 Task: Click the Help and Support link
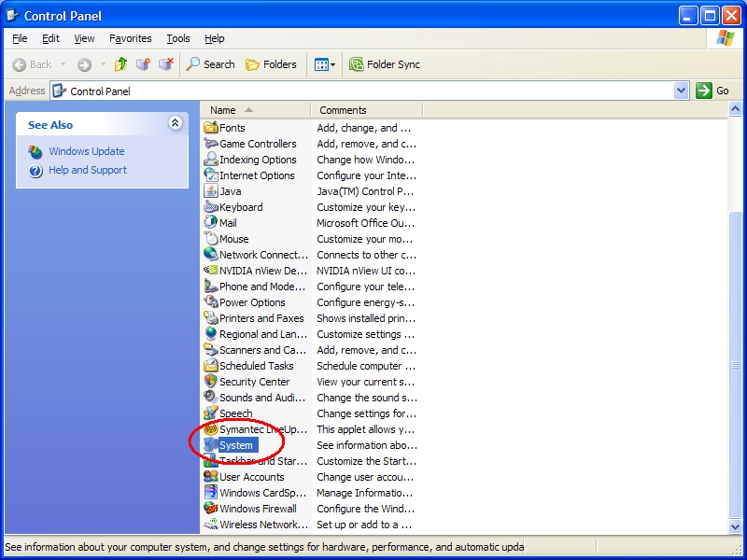tap(87, 170)
